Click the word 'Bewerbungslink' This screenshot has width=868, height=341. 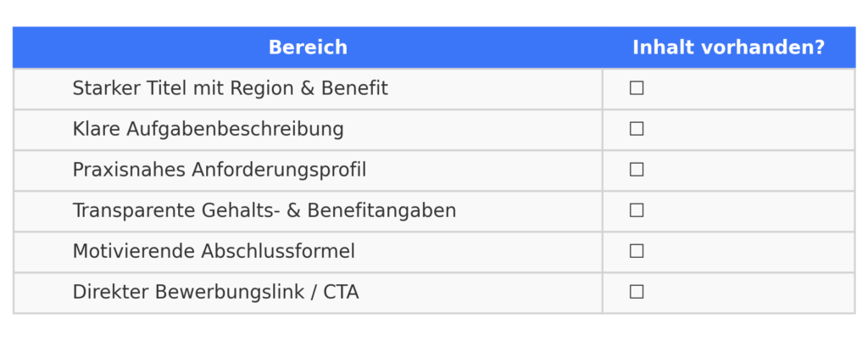pyautogui.click(x=227, y=292)
